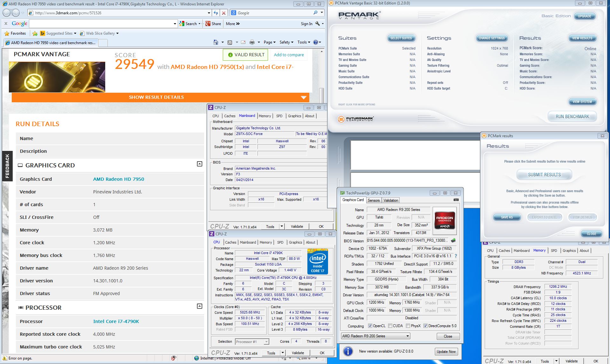Click the IE stop loading X icon
This screenshot has width=610, height=364.
pyautogui.click(x=224, y=13)
